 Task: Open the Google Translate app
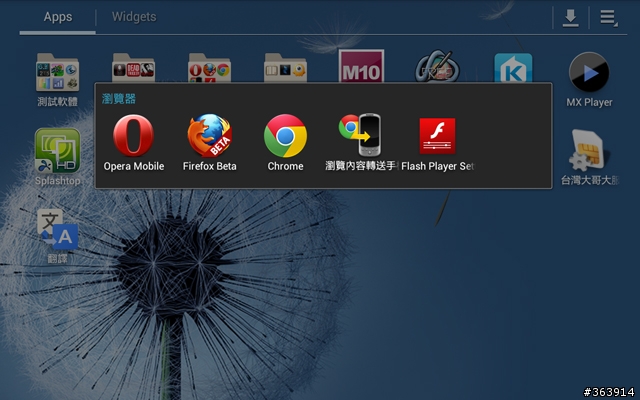point(58,230)
